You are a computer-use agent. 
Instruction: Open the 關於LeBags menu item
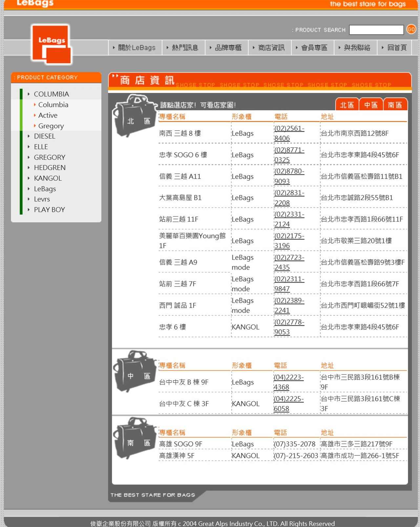(x=135, y=48)
